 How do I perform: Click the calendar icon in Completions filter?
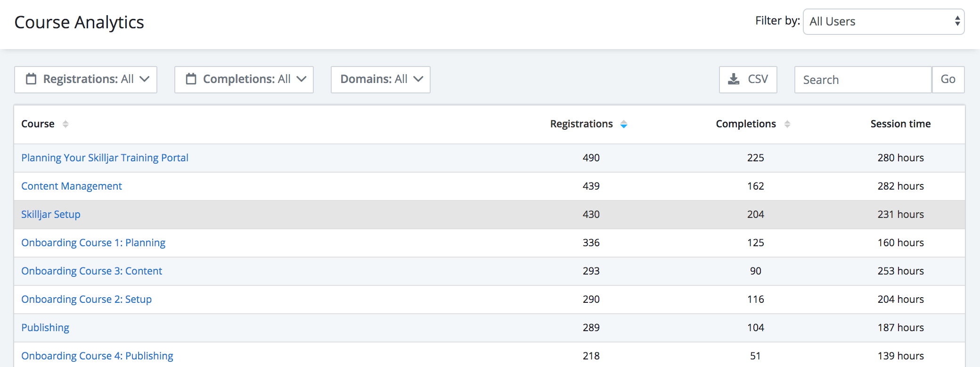[191, 79]
